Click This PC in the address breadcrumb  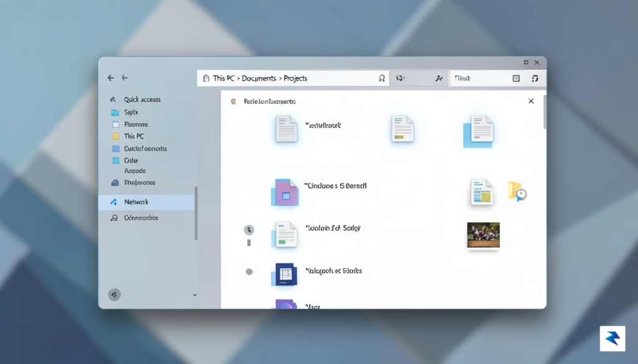tap(224, 78)
